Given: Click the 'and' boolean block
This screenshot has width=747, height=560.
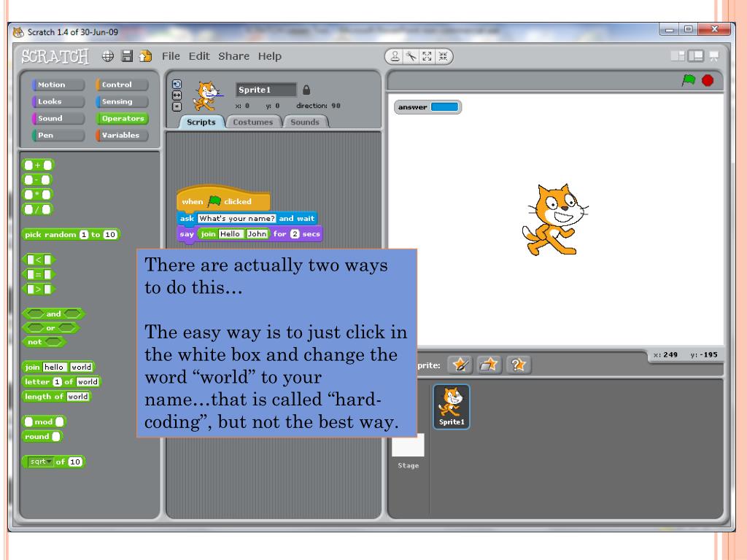Looking at the screenshot, I should coord(53,314).
